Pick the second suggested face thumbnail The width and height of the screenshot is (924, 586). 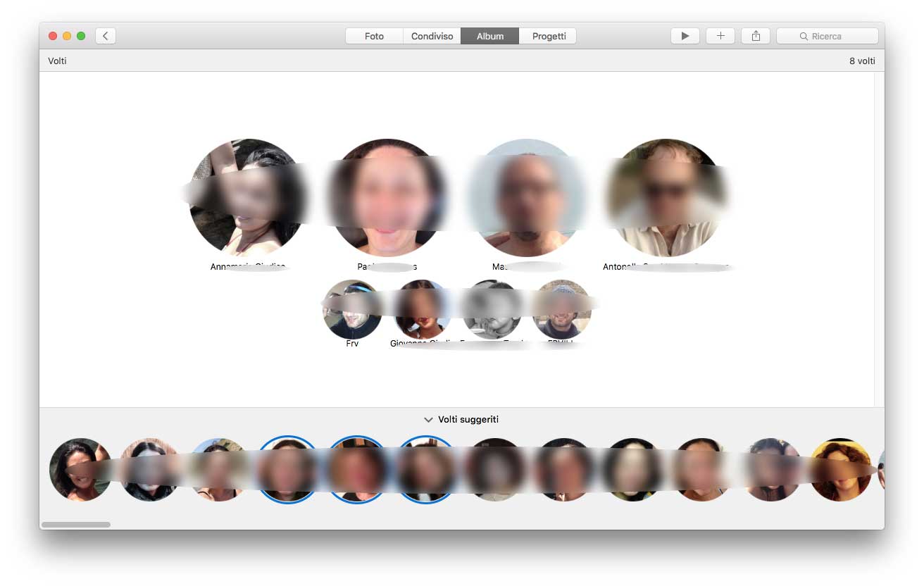click(149, 470)
